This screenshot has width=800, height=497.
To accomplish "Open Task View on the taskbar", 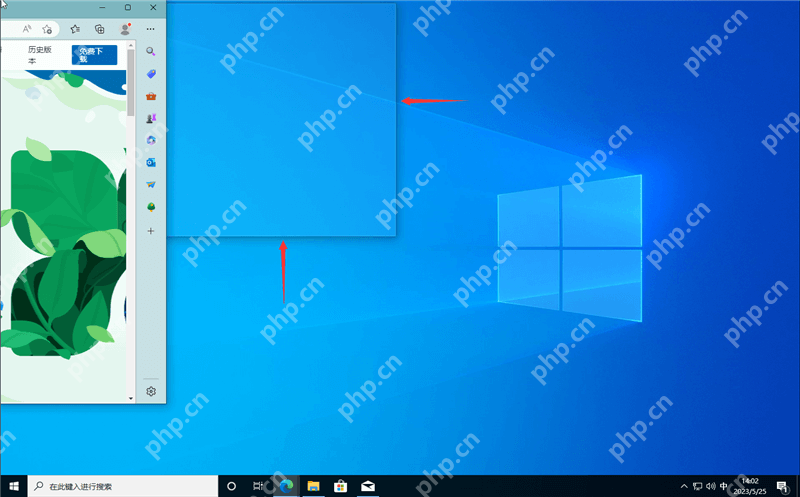I will (258, 486).
